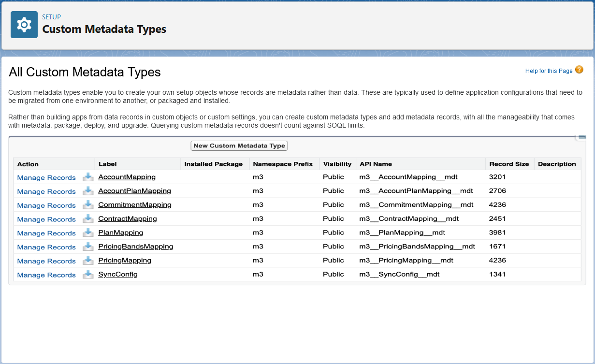
Task: Click record size value 1671
Action: pyautogui.click(x=497, y=247)
